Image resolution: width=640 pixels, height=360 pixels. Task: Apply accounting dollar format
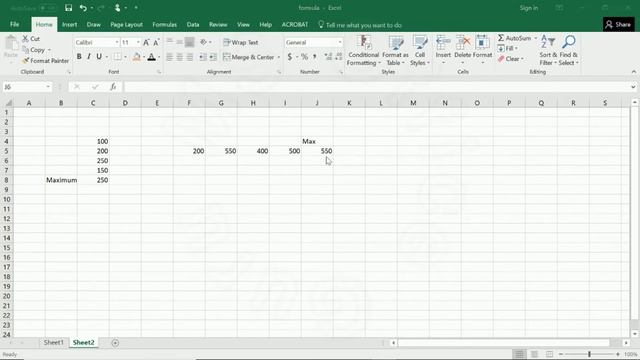tap(289, 57)
